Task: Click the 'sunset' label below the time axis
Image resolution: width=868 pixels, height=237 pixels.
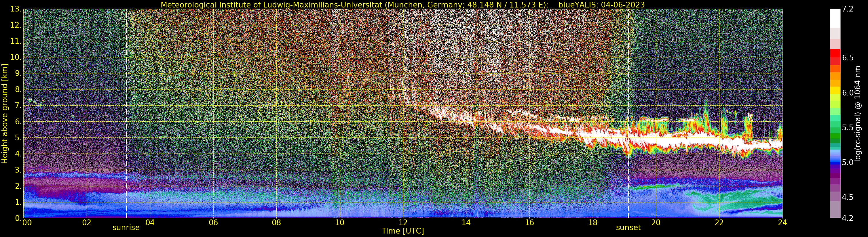Action: 628,228
